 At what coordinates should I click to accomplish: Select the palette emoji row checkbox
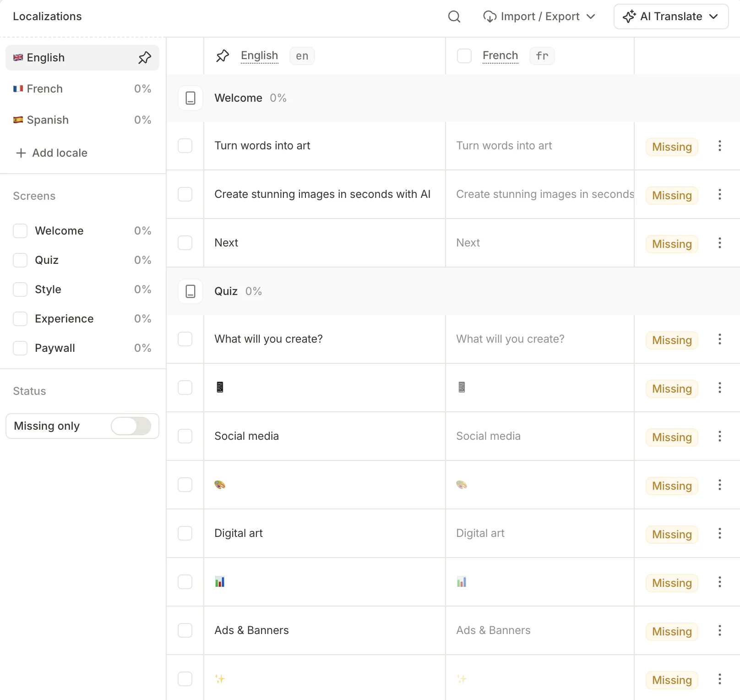(x=185, y=485)
